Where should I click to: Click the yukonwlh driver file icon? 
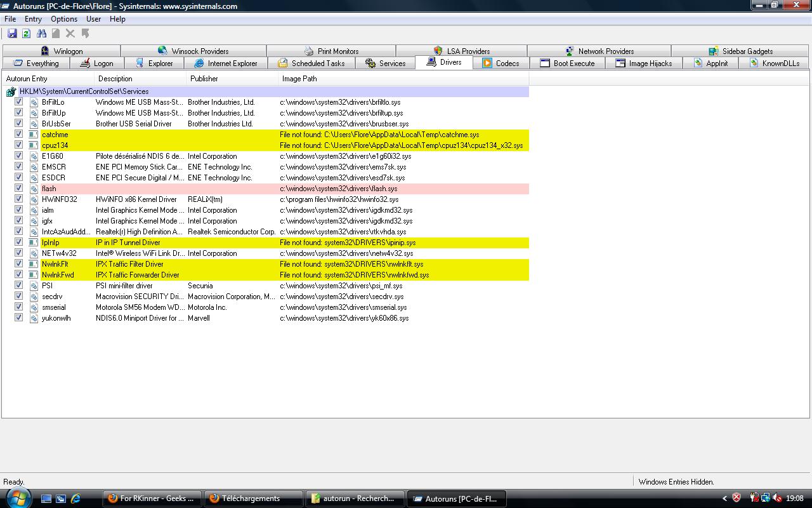(x=34, y=318)
